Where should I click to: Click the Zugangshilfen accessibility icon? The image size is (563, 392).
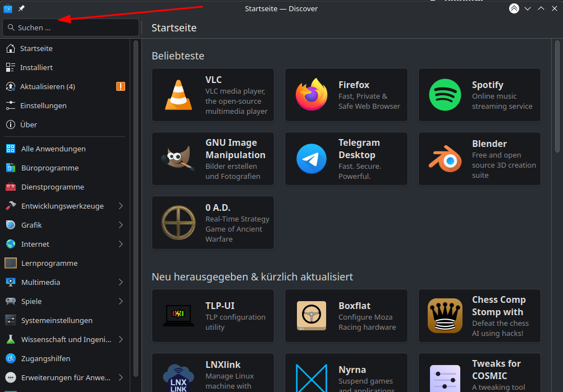[11, 358]
